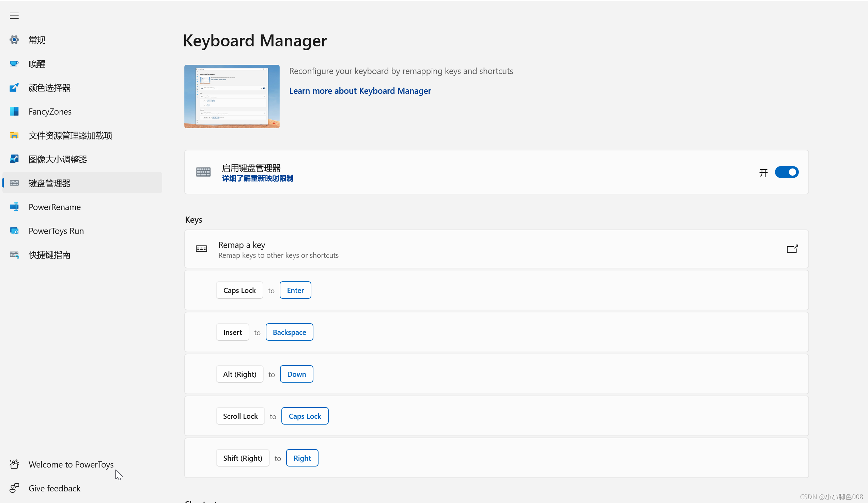Click the Remap a key launch icon

click(792, 249)
